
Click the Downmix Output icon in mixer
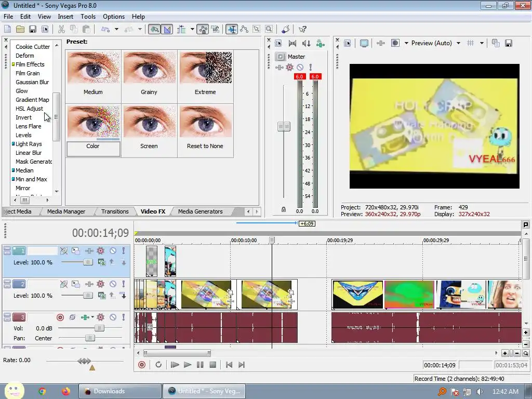292,43
